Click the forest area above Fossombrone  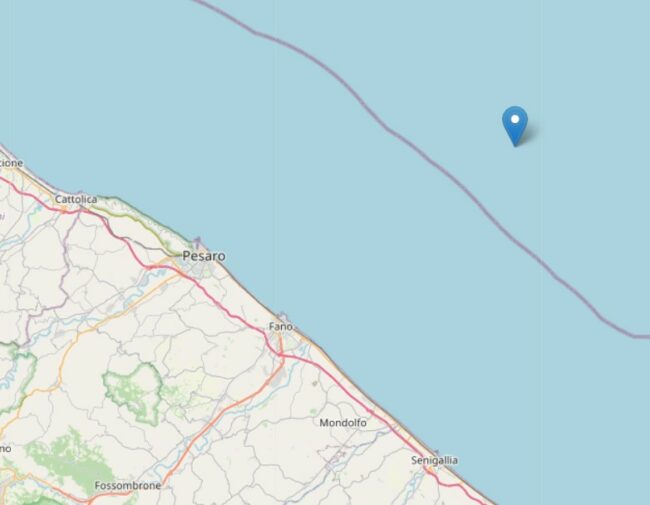pos(70,458)
